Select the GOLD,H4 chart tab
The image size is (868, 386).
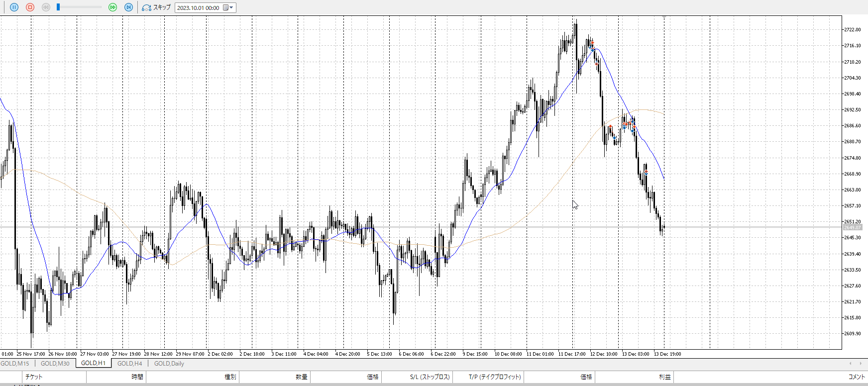[129, 364]
